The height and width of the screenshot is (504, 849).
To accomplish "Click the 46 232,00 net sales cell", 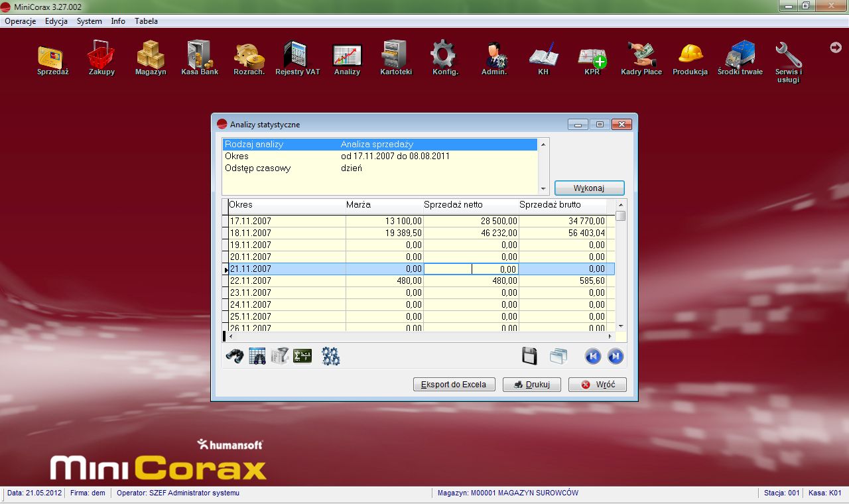I will (x=471, y=233).
